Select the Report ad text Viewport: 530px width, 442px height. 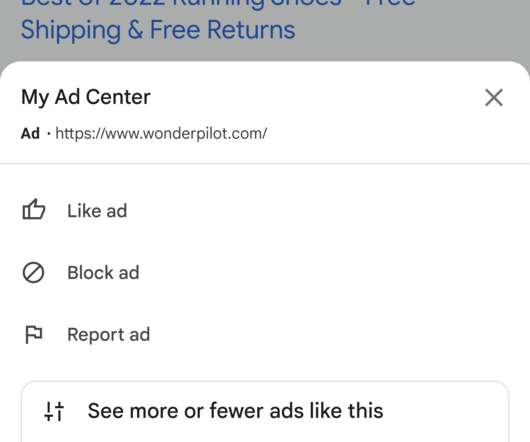click(109, 335)
